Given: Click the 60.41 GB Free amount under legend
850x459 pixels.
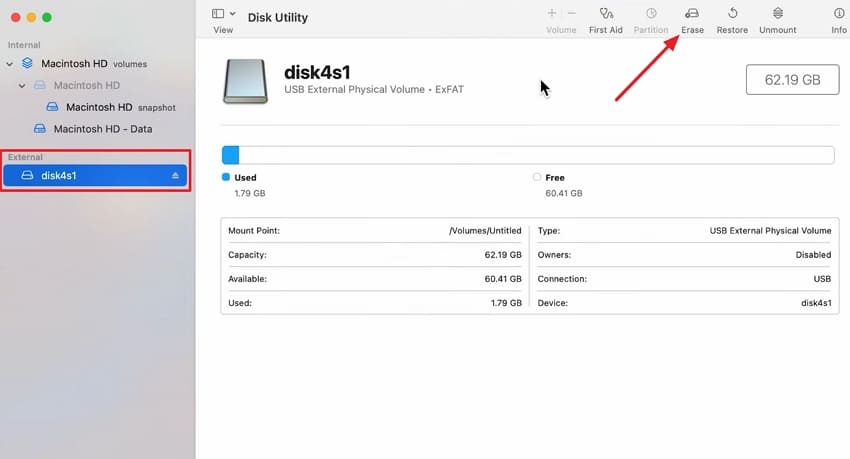Looking at the screenshot, I should pyautogui.click(x=564, y=193).
